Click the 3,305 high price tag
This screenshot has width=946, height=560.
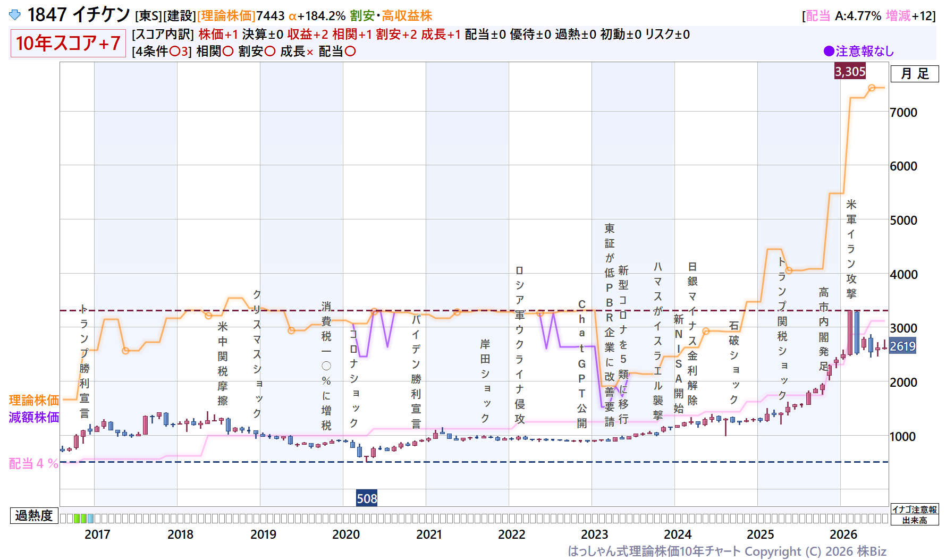[x=850, y=71]
